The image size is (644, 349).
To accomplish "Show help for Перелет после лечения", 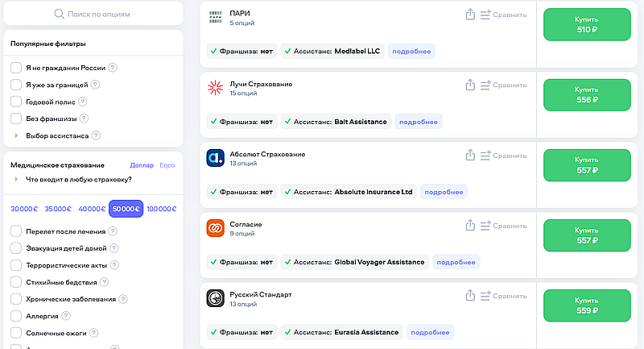I will (x=113, y=231).
